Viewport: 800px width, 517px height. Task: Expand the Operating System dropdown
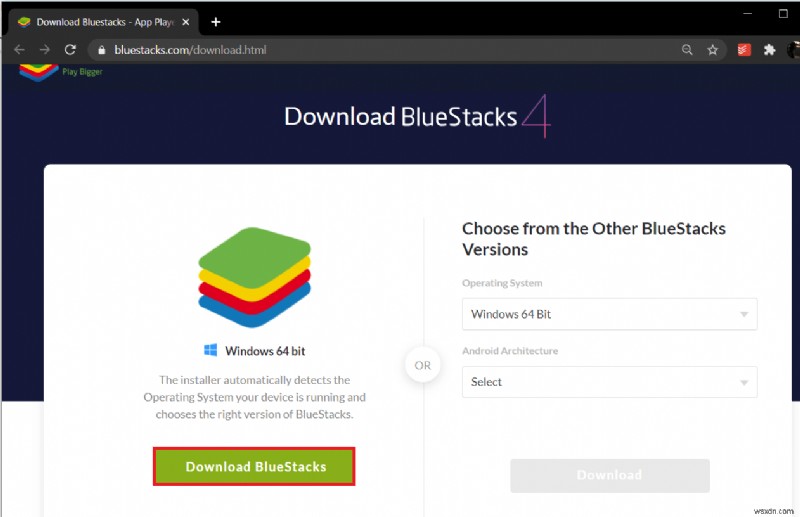(609, 314)
